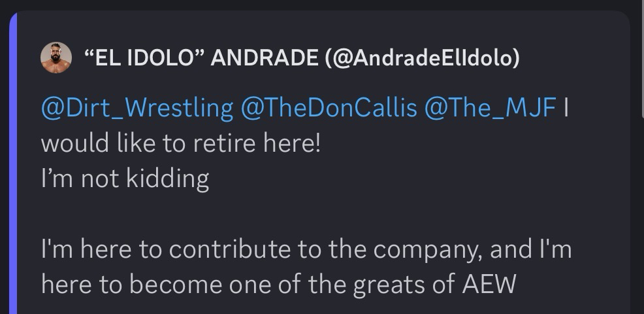
Task: Open the @Dirt_Wrestling mention
Action: click(x=137, y=107)
